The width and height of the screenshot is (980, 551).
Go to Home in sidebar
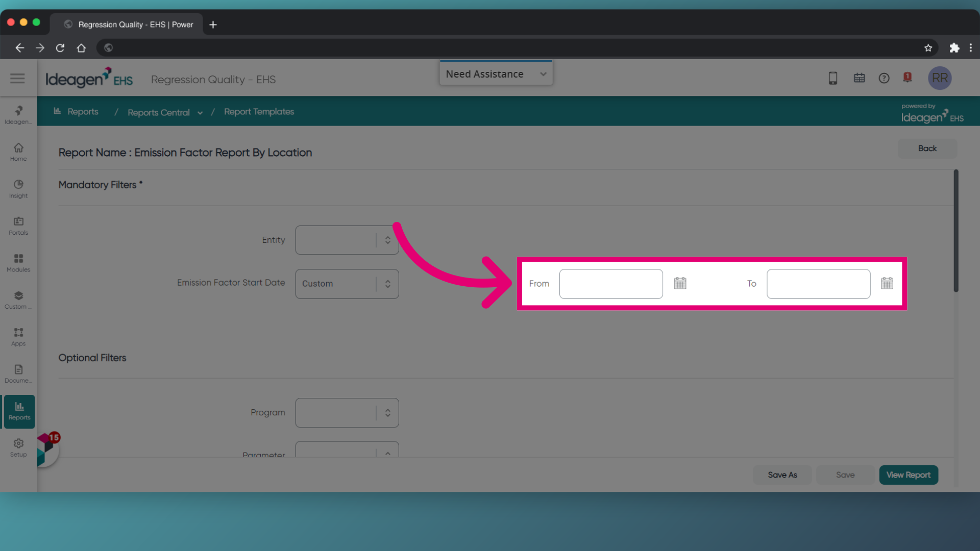(18, 152)
